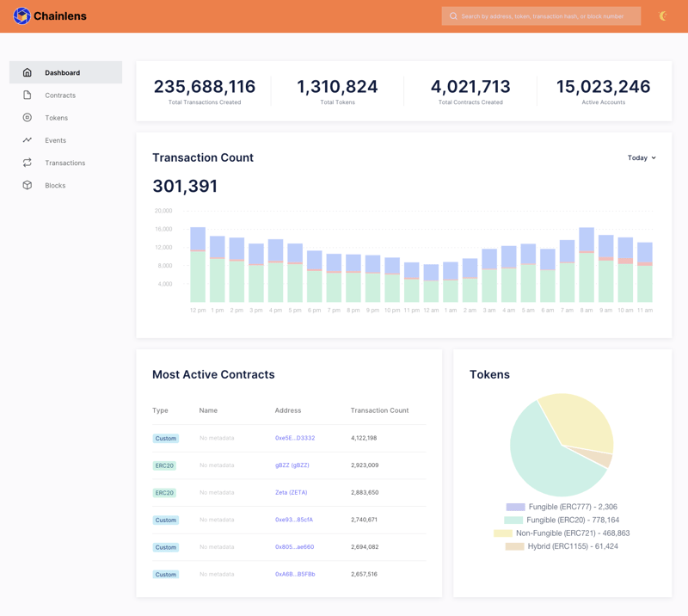This screenshot has width=688, height=616.
Task: Click the Fungible (ERC20) legend swatch
Action: (513, 521)
